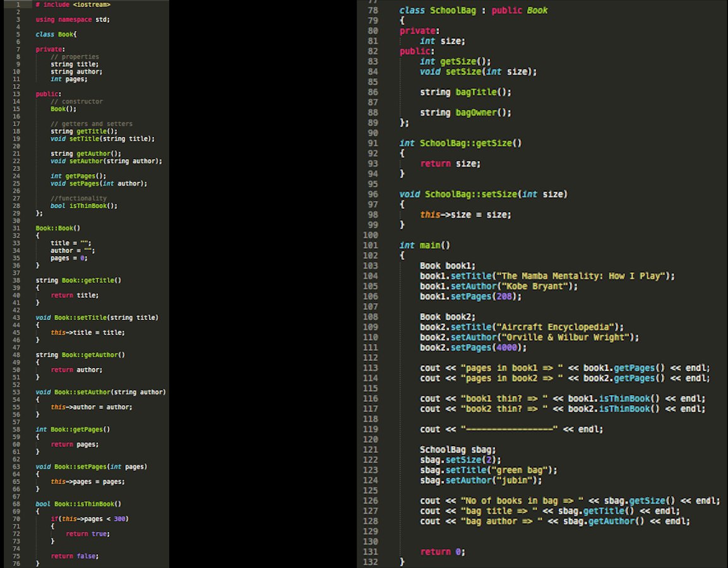Click the 'return 0;' statement

pyautogui.click(x=443, y=552)
